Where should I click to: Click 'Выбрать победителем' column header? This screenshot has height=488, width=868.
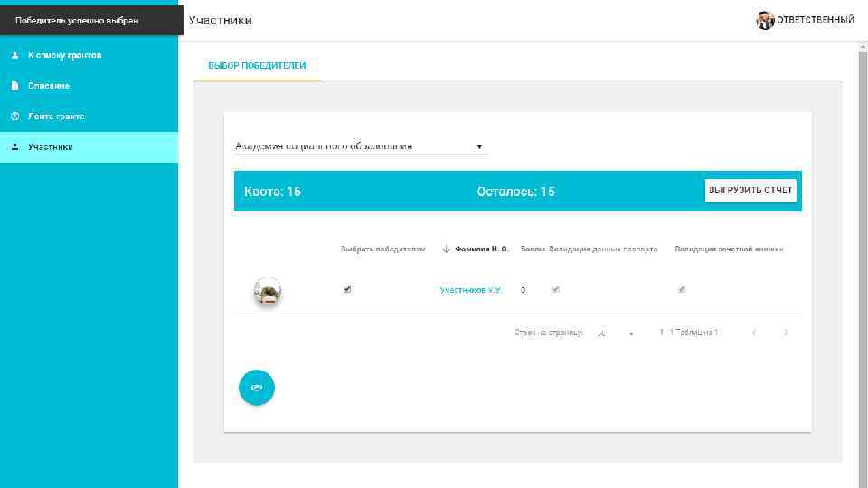click(x=382, y=249)
